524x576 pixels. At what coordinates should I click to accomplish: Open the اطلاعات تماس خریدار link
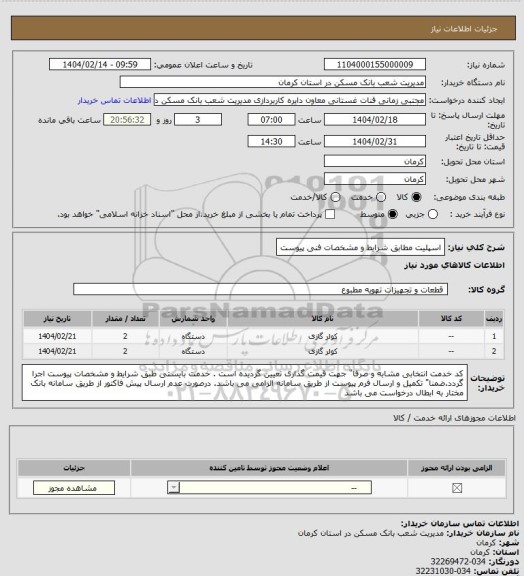click(x=114, y=100)
